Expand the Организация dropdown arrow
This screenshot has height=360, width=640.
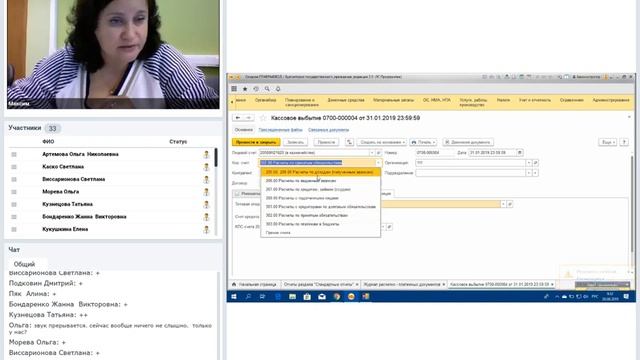[x=529, y=162]
